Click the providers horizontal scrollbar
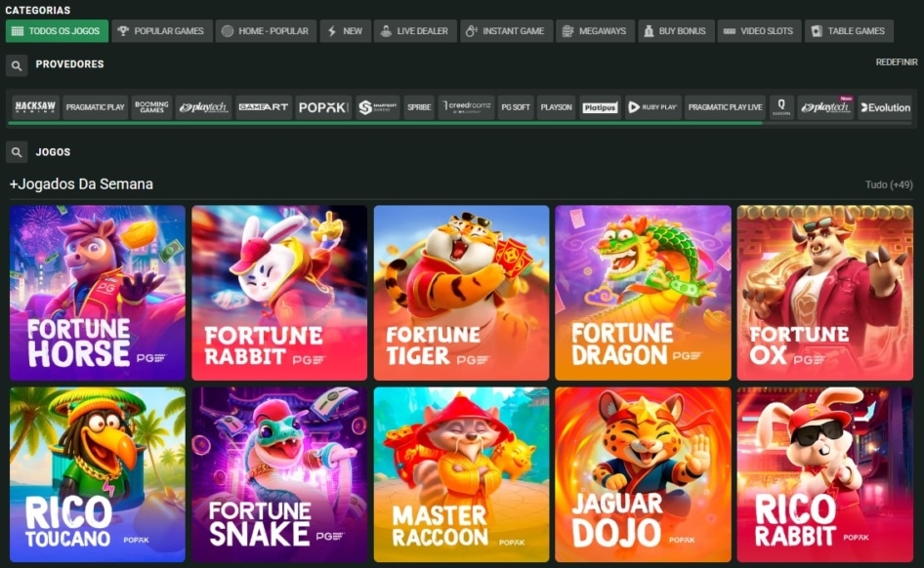Image resolution: width=924 pixels, height=568 pixels. point(386,124)
